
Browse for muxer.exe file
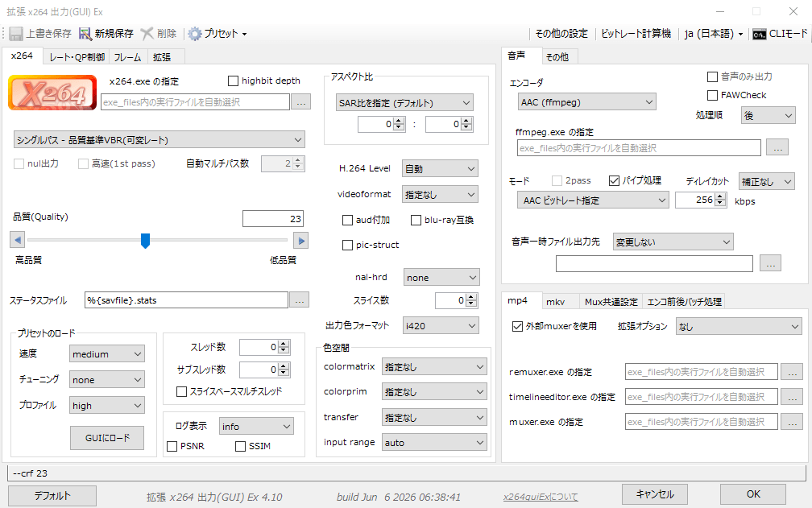(792, 422)
